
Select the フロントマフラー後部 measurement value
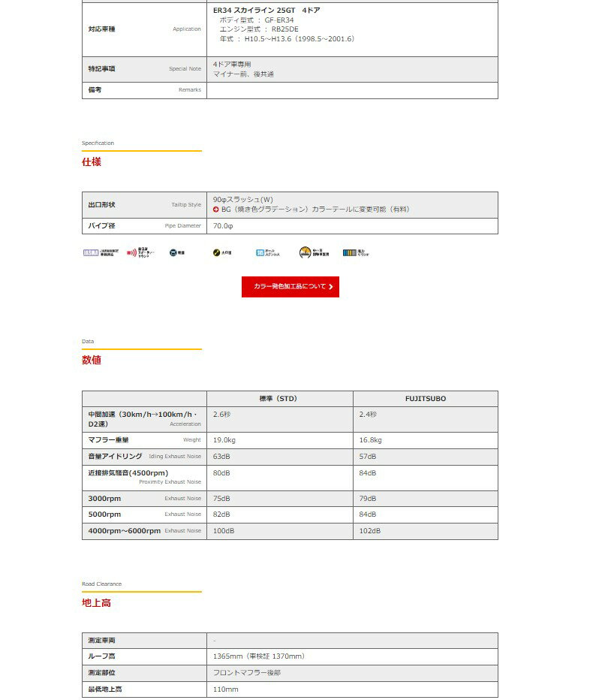coord(247,673)
